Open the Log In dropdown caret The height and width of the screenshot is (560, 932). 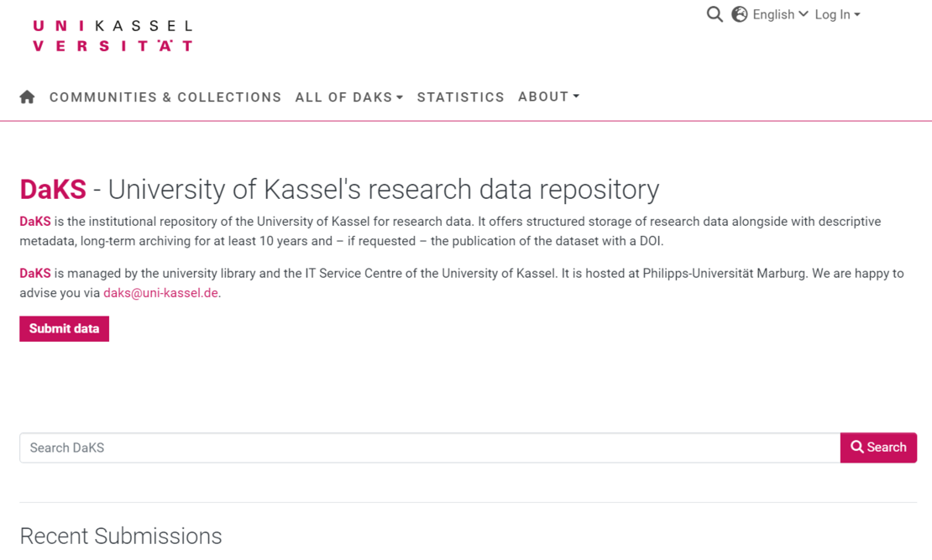click(x=857, y=15)
